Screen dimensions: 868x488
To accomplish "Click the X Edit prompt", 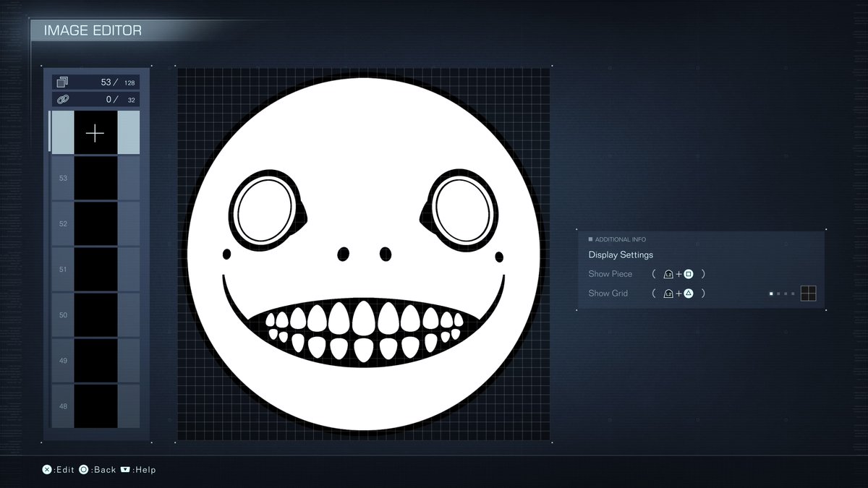I will click(x=59, y=470).
